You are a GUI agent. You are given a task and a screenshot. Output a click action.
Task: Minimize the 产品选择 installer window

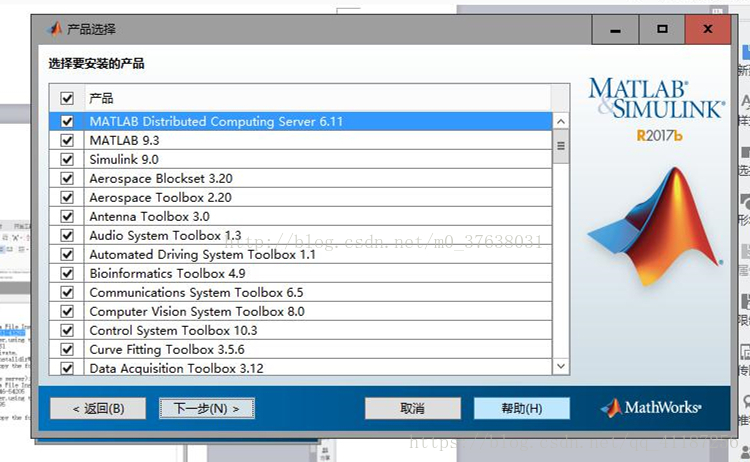click(x=616, y=30)
